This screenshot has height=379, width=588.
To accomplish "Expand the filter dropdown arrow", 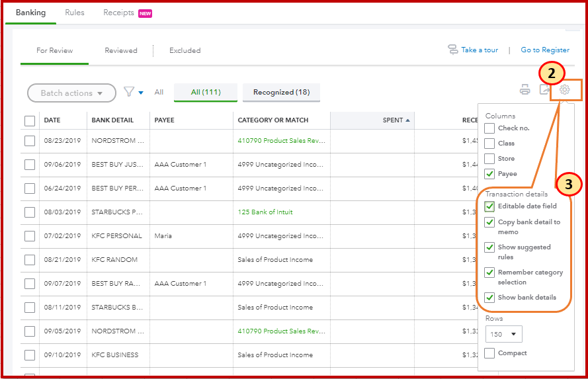I will 141,93.
